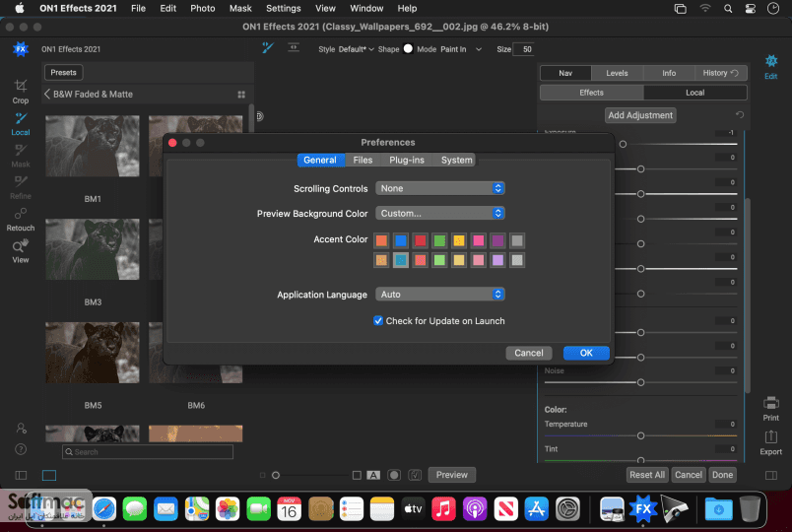The width and height of the screenshot is (792, 532).
Task: Switch to the Effects segment
Action: [x=591, y=93]
